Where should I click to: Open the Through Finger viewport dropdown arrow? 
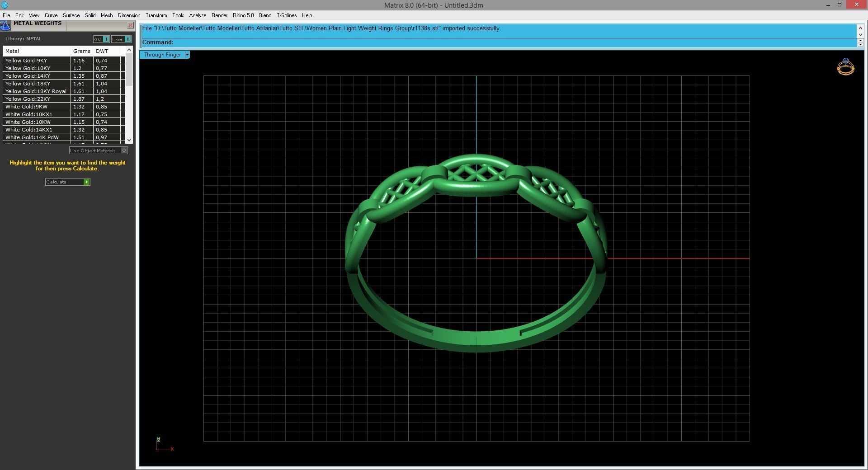pyautogui.click(x=187, y=55)
